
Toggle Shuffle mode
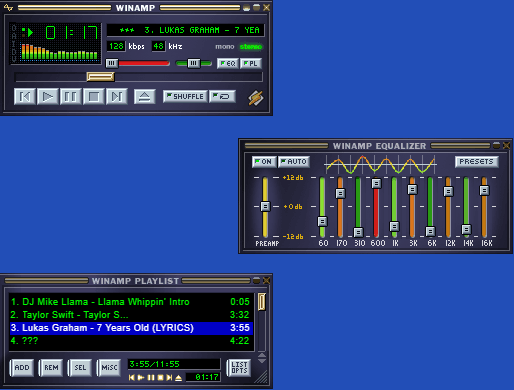[x=185, y=96]
